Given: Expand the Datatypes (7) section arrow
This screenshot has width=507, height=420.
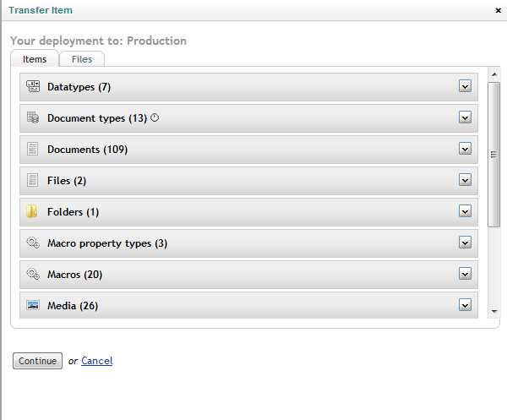Looking at the screenshot, I should 465,86.
